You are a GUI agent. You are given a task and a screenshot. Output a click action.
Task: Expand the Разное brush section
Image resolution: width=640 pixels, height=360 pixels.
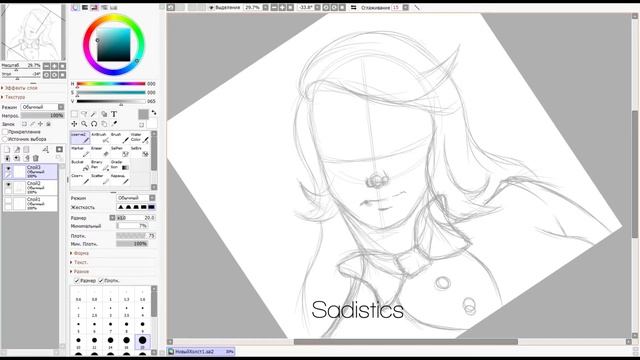pyautogui.click(x=81, y=271)
